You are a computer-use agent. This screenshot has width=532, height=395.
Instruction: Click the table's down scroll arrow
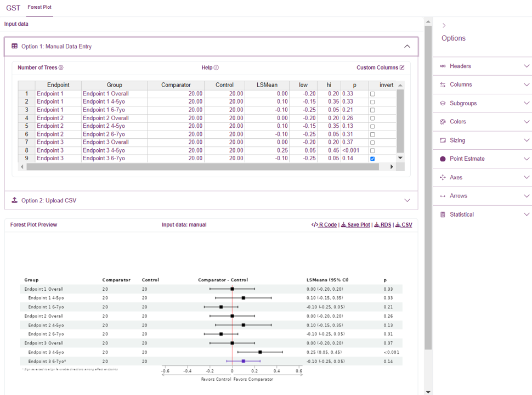(x=400, y=158)
